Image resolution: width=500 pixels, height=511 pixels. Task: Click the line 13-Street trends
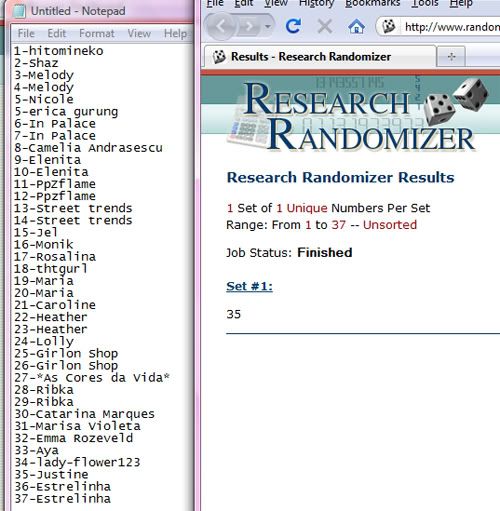(73, 208)
